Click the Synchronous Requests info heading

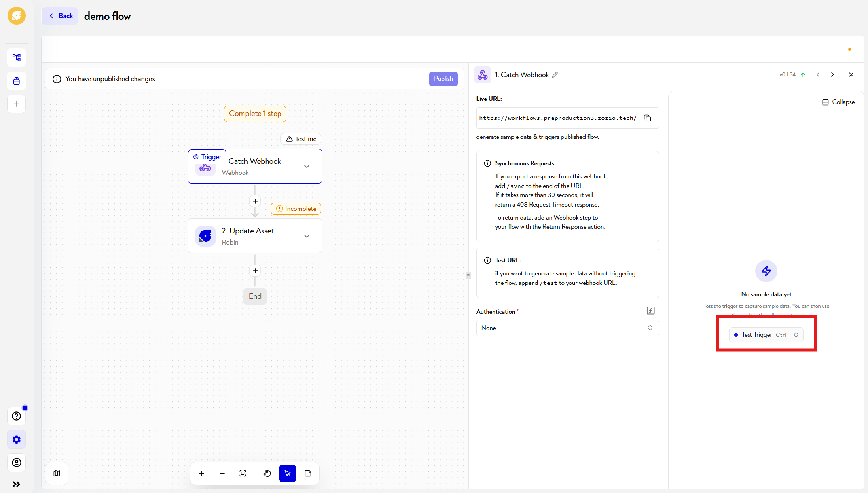tap(525, 163)
